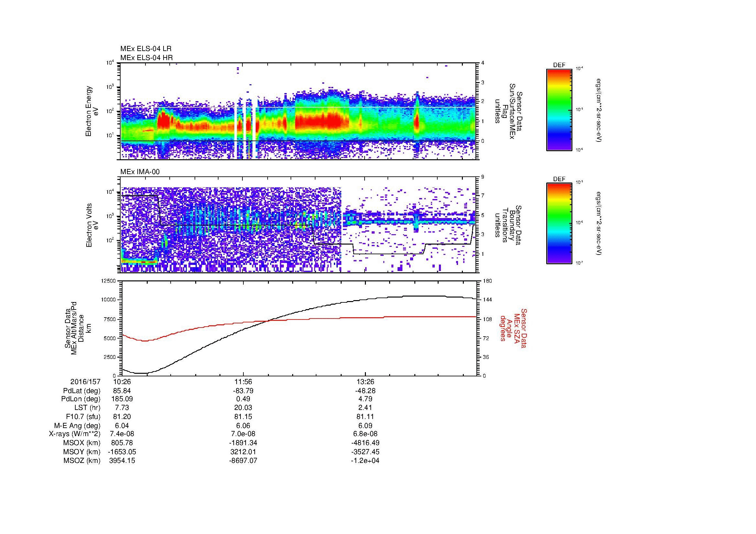This screenshot has width=756, height=534.
Task: Click the 'M-E Ang (deg)' row label
Action: (x=77, y=425)
